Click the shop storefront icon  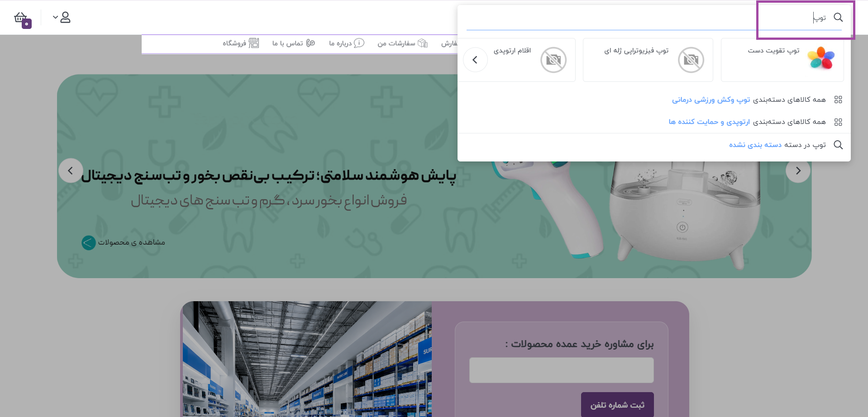pyautogui.click(x=254, y=43)
